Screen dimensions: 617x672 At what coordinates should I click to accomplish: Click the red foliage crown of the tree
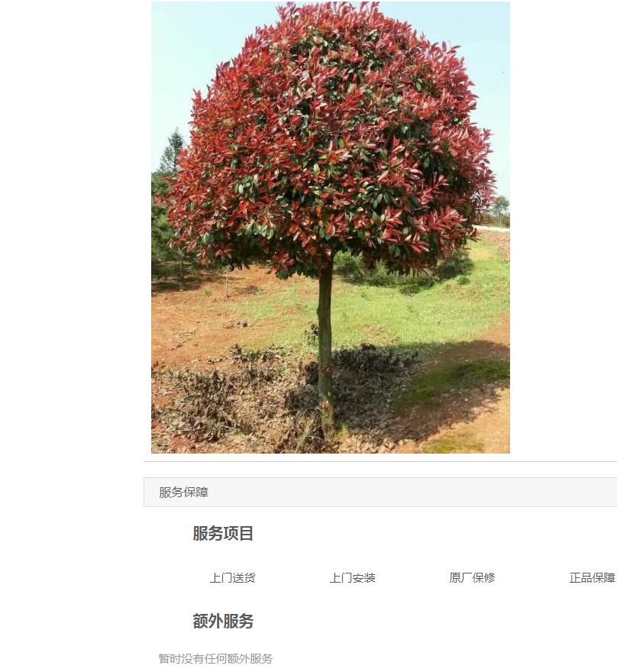[x=330, y=137]
